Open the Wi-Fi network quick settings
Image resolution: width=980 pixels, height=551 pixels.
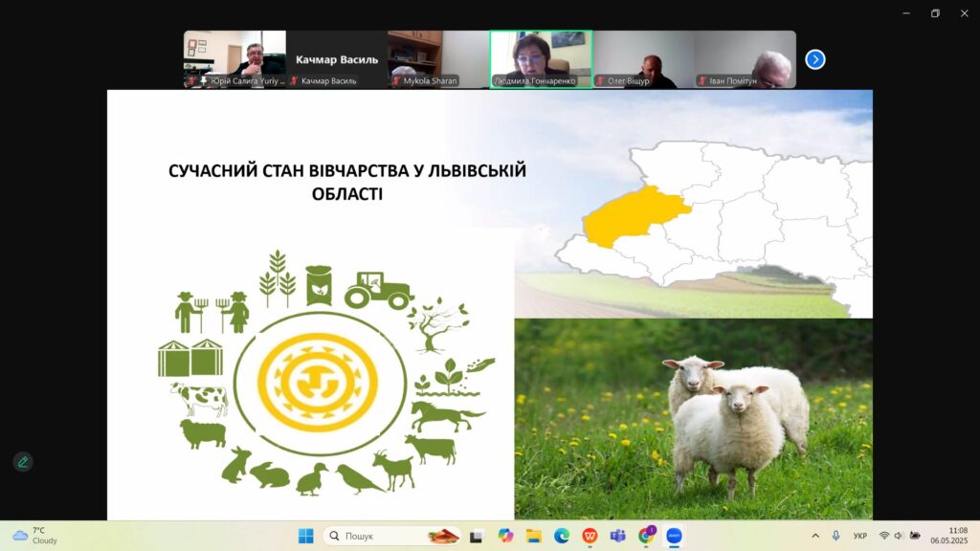tap(884, 536)
